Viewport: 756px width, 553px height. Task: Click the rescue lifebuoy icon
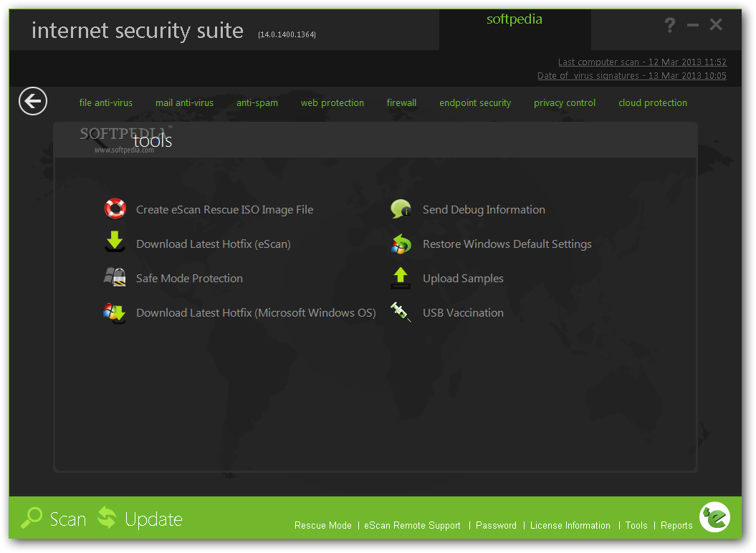pos(115,208)
